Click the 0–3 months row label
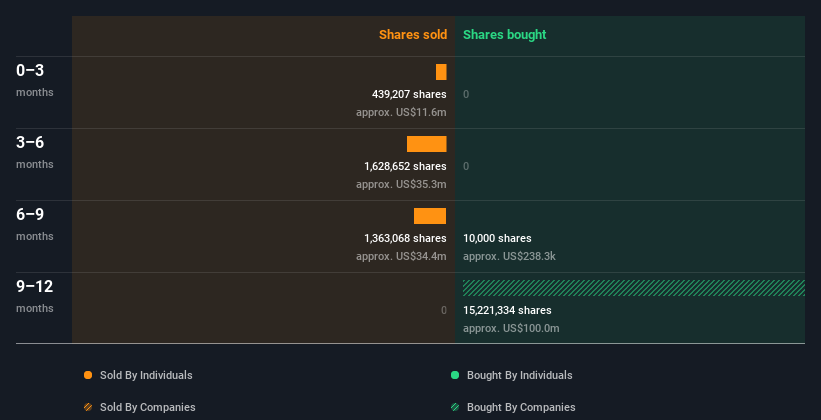821x420 pixels. [x=31, y=70]
